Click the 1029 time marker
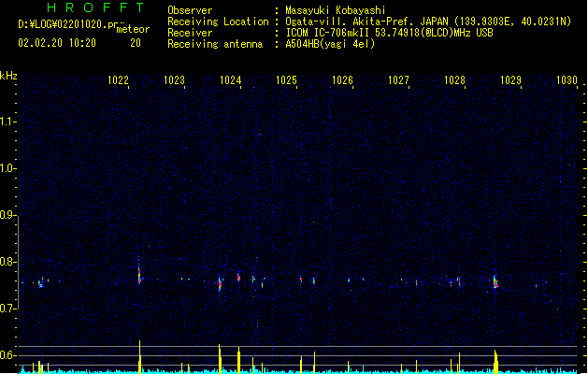The height and width of the screenshot is (374, 588). point(510,80)
